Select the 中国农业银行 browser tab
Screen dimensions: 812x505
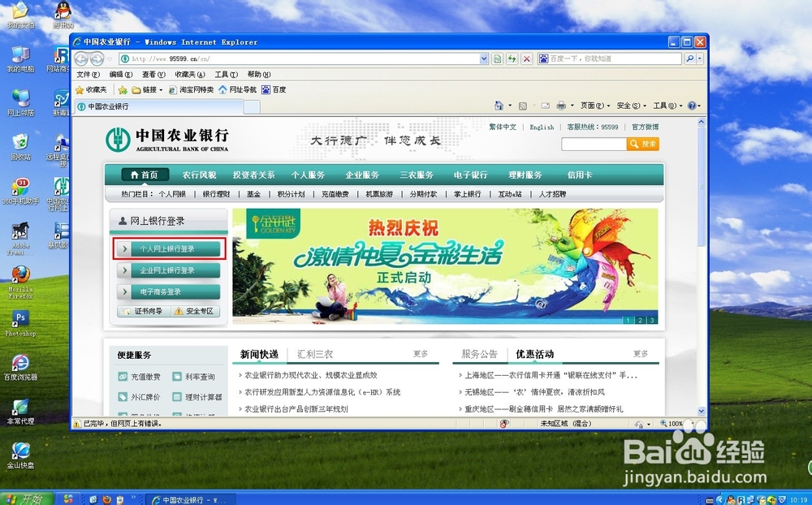coord(158,106)
